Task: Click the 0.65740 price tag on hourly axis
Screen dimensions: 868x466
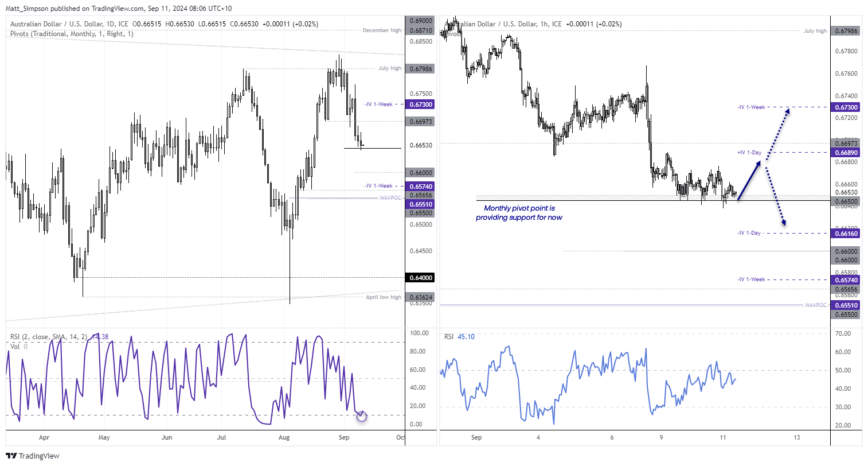Action: tap(846, 280)
